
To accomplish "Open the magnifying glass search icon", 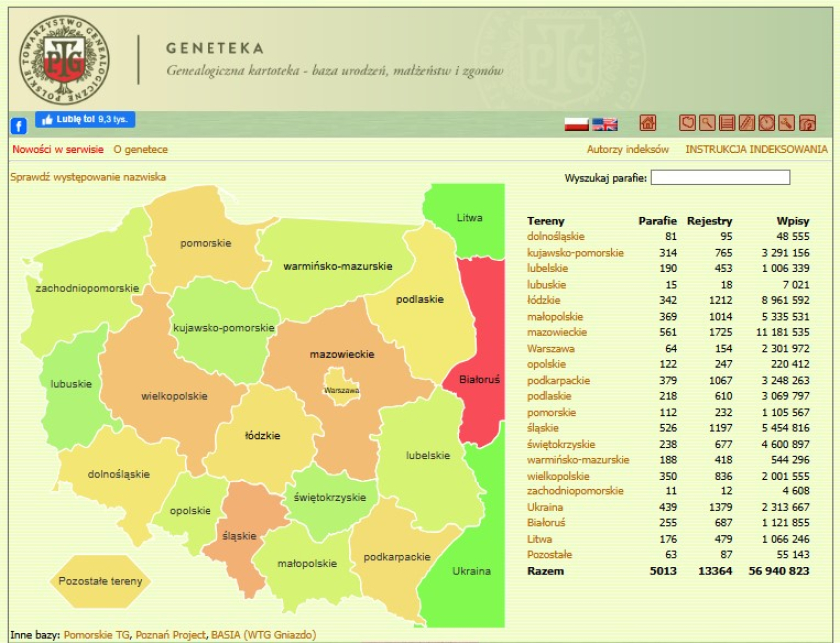I will click(x=707, y=123).
